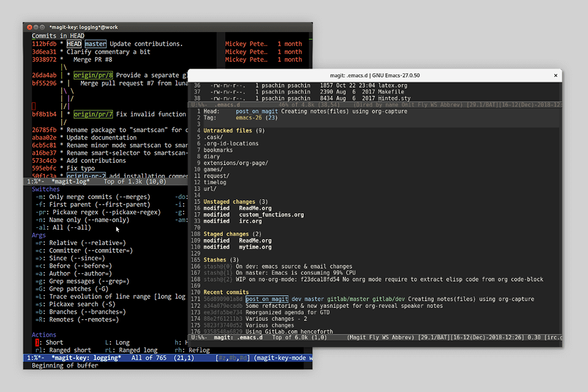The width and height of the screenshot is (588, 392).
Task: Click the magit-key logging mode line
Action: click(168, 358)
